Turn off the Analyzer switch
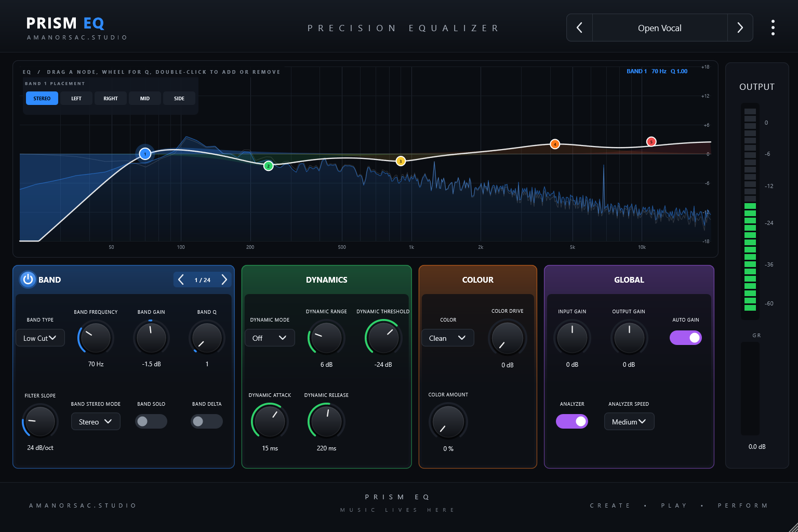The width and height of the screenshot is (798, 532). click(x=572, y=421)
